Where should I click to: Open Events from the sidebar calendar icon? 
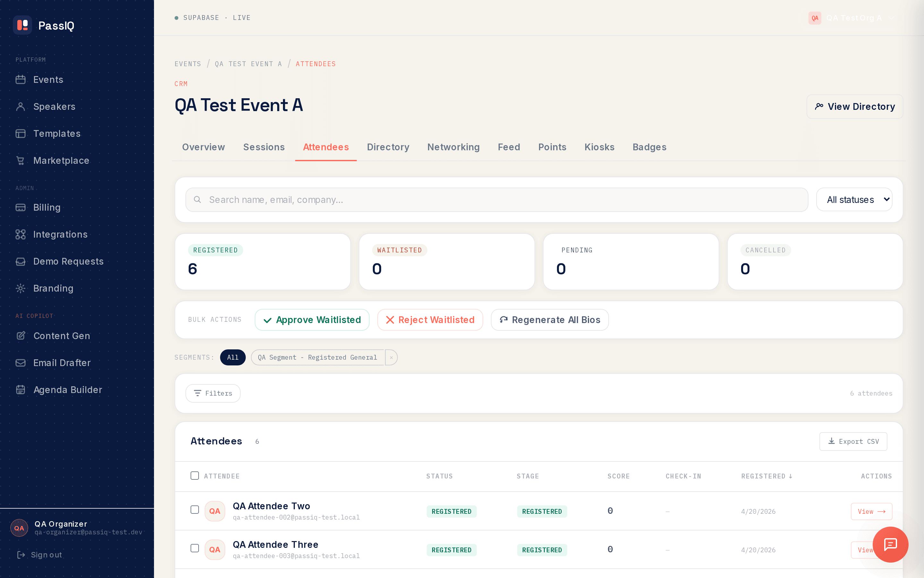[21, 80]
